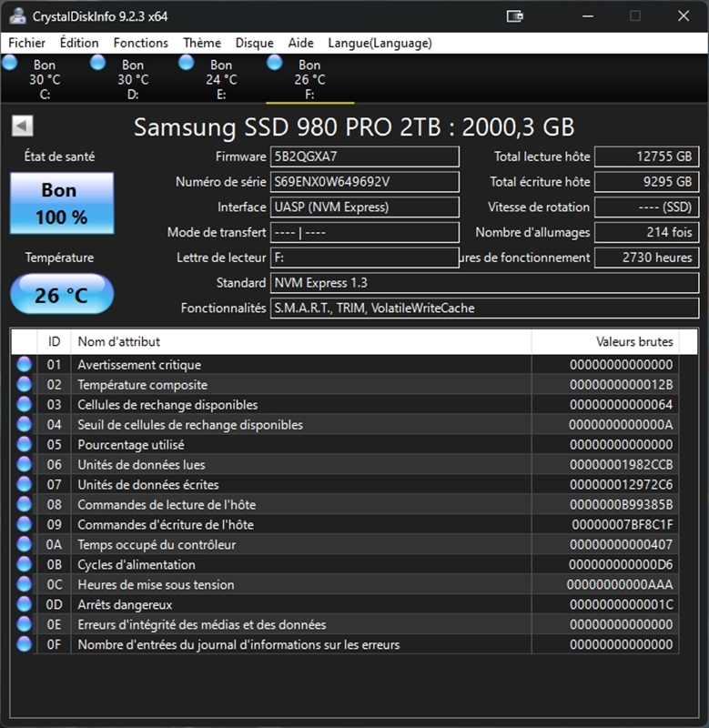Select the Température composite attribute row
The width and height of the screenshot is (709, 728).
[273, 385]
